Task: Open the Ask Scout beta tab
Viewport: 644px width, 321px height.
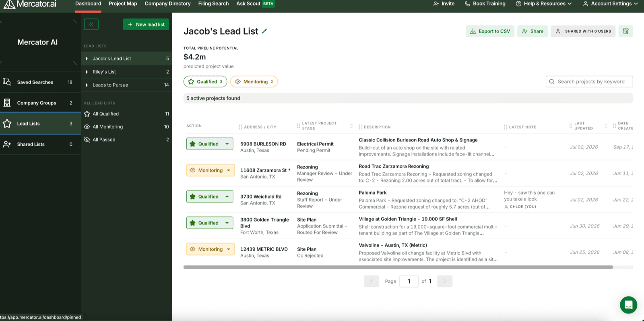Action: (x=256, y=4)
